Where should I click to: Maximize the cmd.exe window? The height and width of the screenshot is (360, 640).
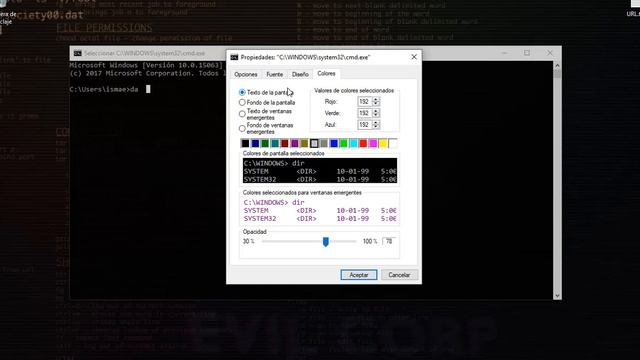click(x=527, y=53)
